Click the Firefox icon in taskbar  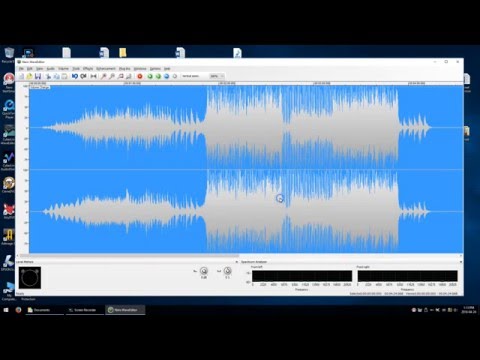tap(18, 310)
